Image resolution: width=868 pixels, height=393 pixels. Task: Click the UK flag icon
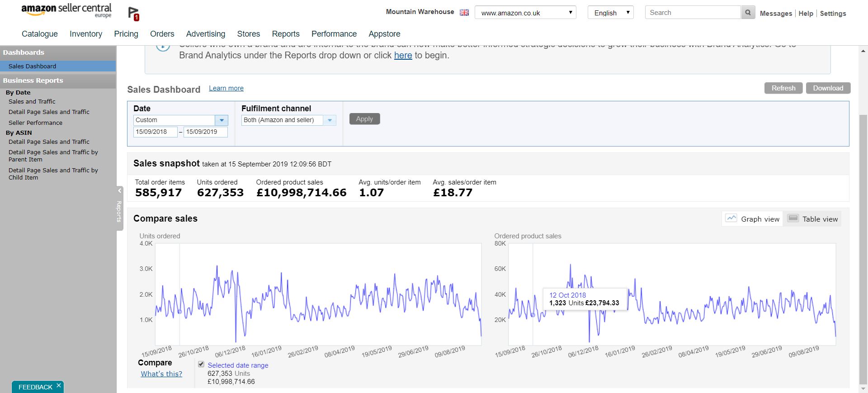(x=464, y=13)
